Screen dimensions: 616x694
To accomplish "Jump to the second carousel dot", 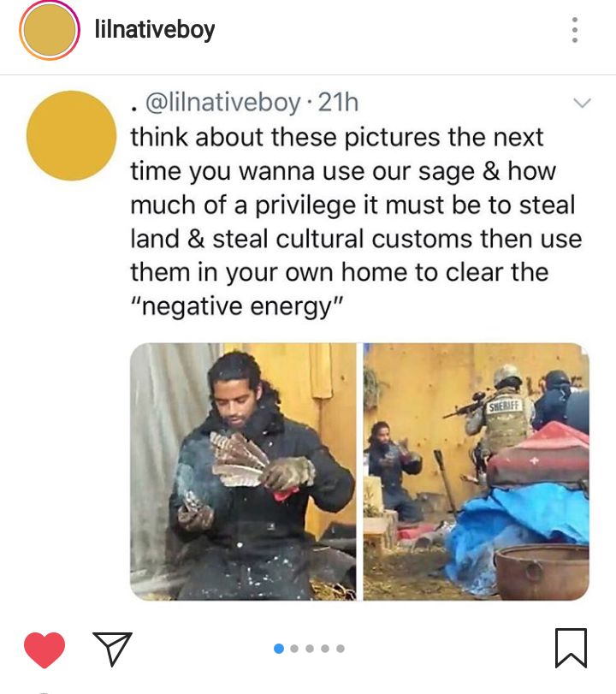I will click(x=294, y=649).
